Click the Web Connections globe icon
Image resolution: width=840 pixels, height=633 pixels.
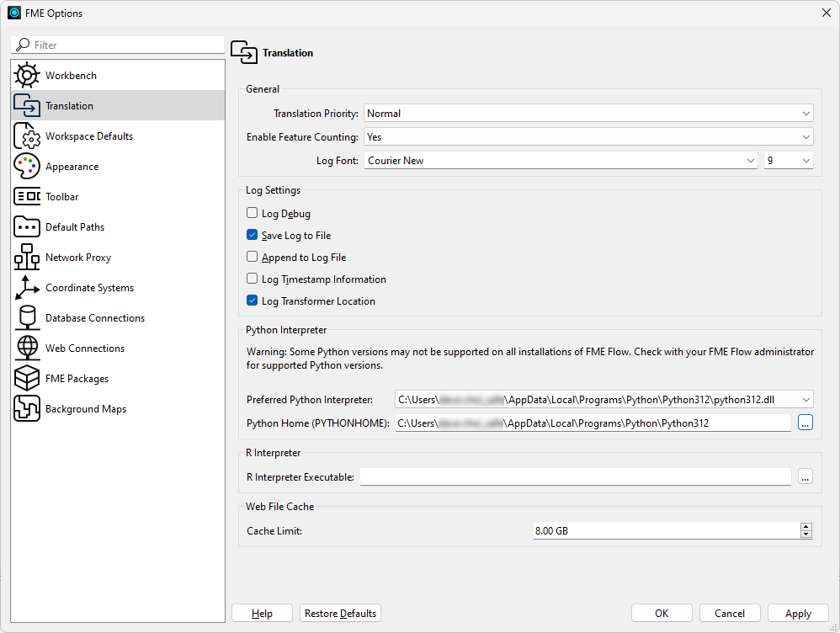pyautogui.click(x=27, y=348)
